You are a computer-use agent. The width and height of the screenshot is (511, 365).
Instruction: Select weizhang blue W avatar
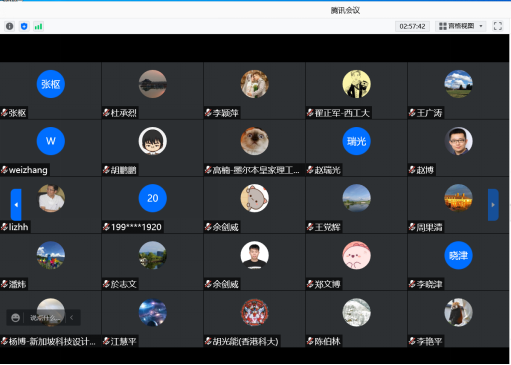[x=51, y=141]
